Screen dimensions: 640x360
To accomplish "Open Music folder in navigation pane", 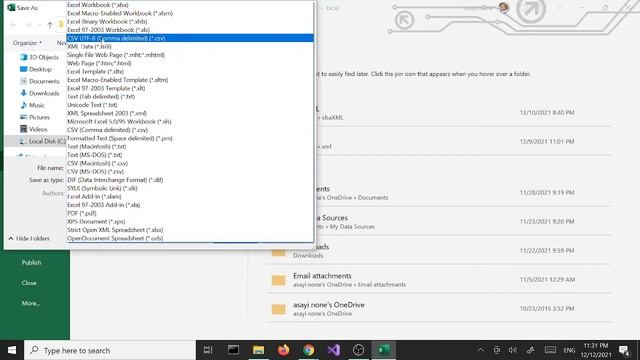I will (x=32, y=105).
